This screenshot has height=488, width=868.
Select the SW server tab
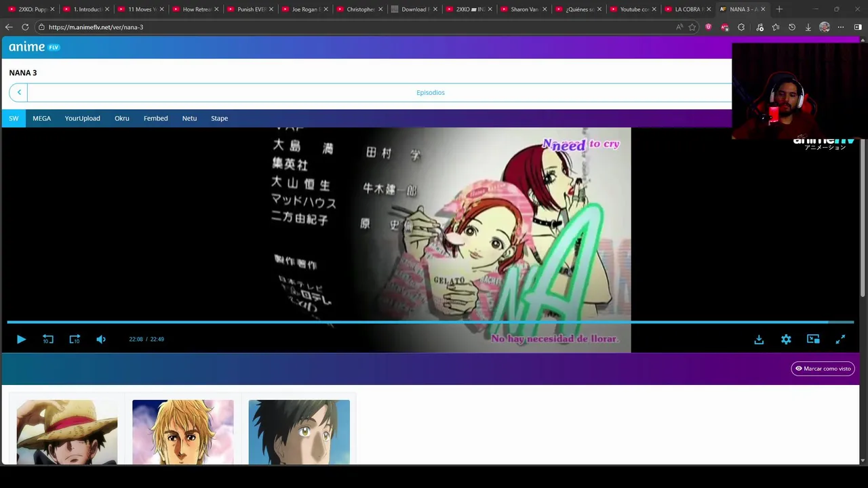coord(14,118)
